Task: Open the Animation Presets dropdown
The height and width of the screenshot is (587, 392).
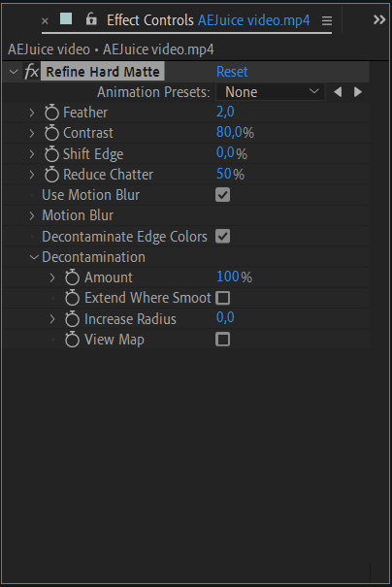Action: [271, 92]
